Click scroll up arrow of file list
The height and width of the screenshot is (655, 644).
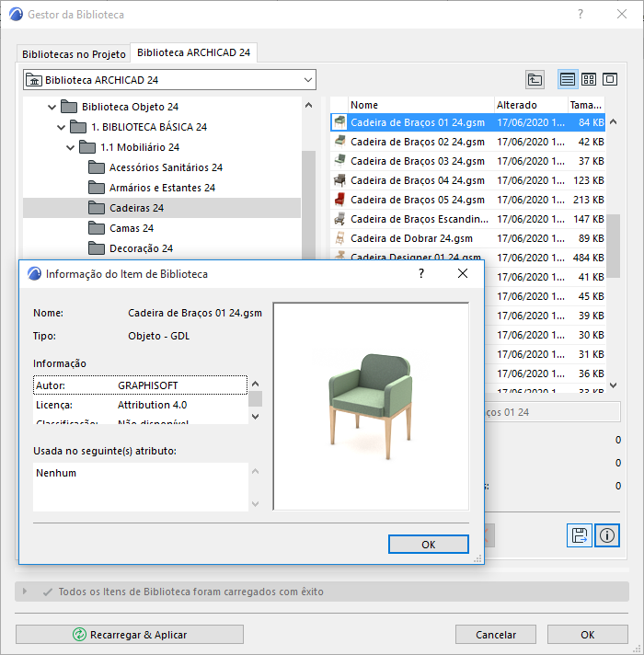pyautogui.click(x=613, y=122)
